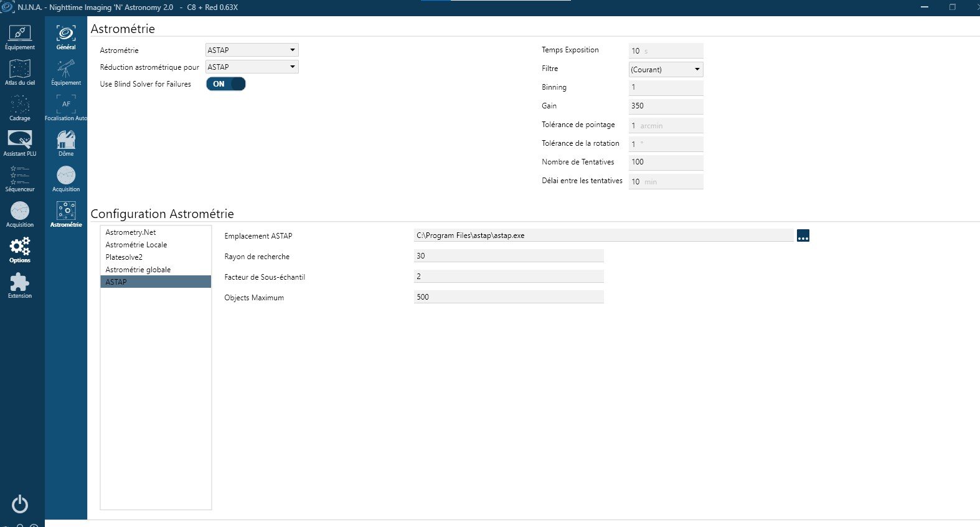Click the Emplacement ASTAP path field
The width and height of the screenshot is (980, 527).
(x=604, y=235)
